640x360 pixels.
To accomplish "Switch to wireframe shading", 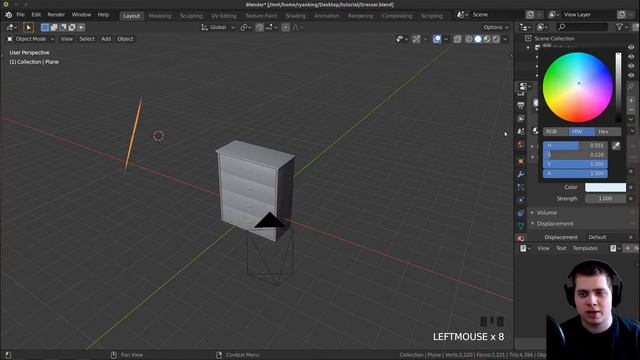I will 469,39.
